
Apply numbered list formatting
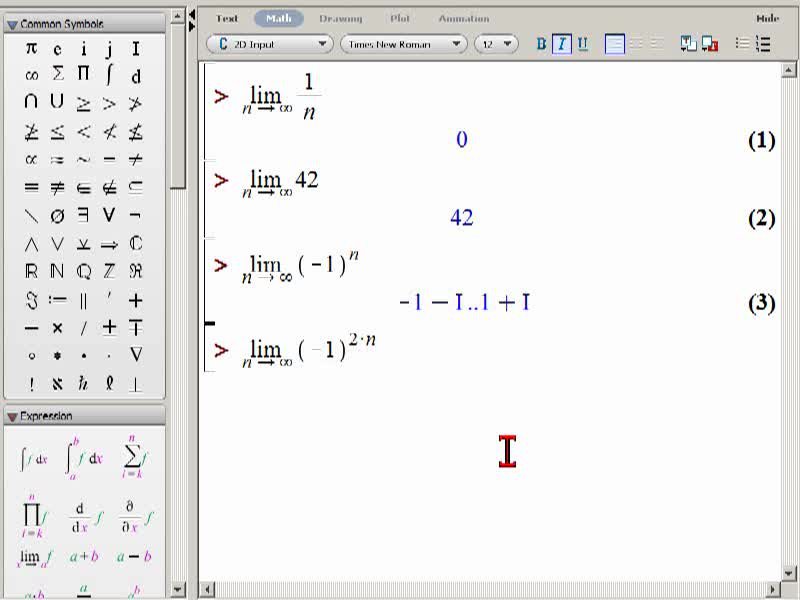pos(763,44)
